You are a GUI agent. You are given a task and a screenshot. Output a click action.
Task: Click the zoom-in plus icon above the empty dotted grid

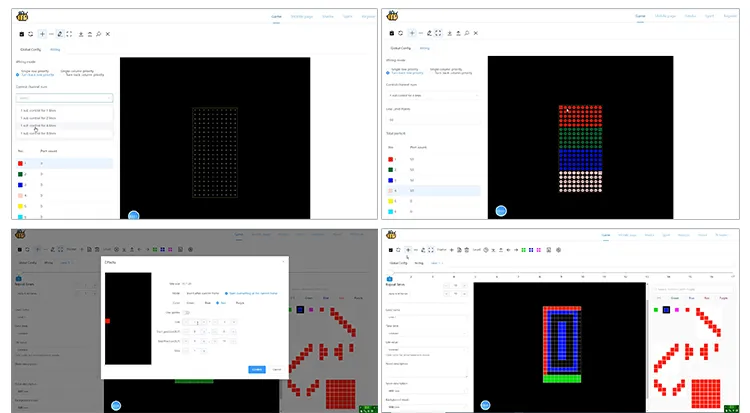click(x=42, y=34)
